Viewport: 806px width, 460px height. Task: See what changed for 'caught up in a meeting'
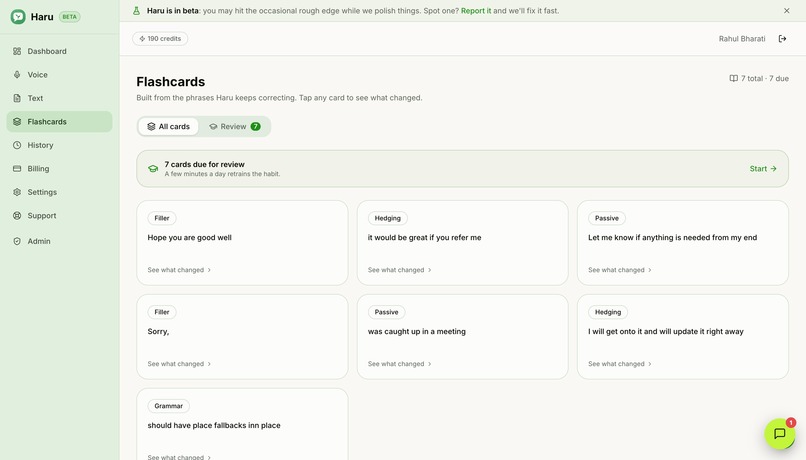click(x=399, y=364)
